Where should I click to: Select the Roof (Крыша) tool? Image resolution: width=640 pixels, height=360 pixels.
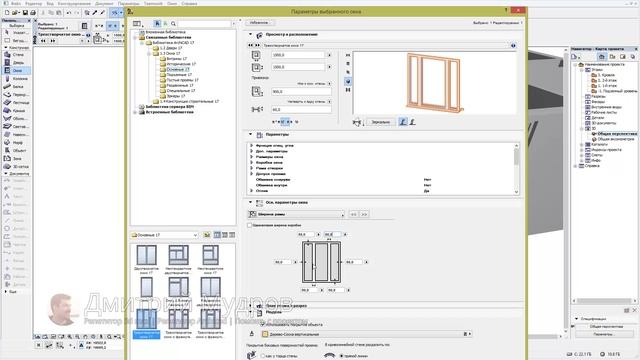(16, 111)
